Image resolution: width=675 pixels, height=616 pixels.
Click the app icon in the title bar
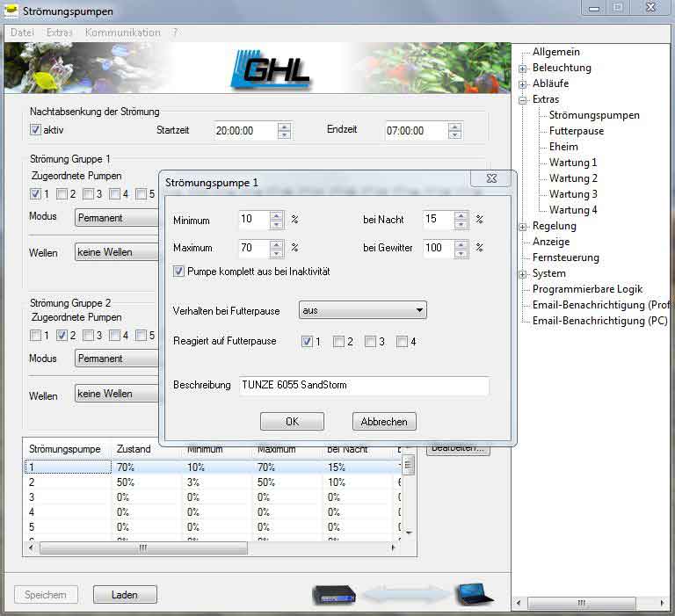point(12,11)
